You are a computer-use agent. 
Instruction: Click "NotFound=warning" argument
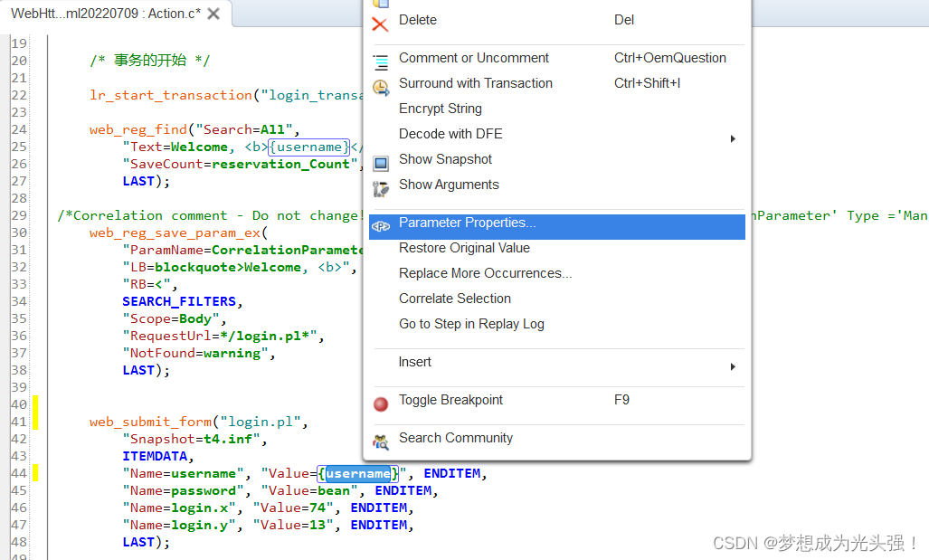pos(195,353)
